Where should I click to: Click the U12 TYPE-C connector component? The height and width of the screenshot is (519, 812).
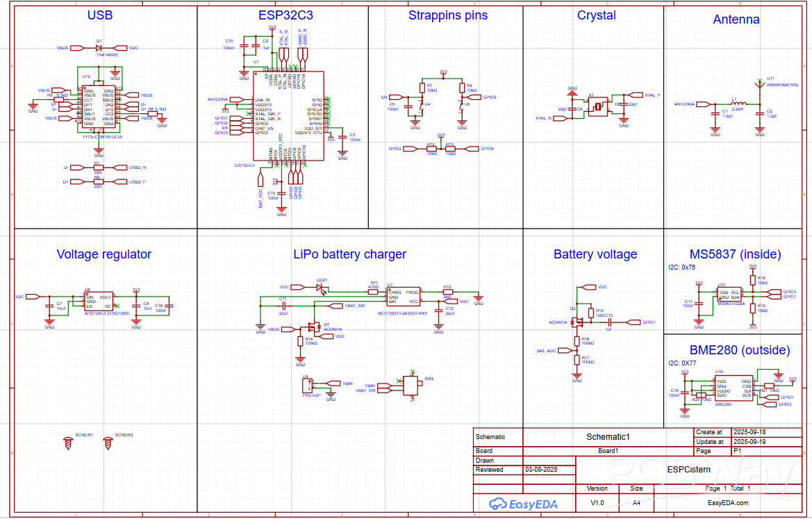point(99,107)
